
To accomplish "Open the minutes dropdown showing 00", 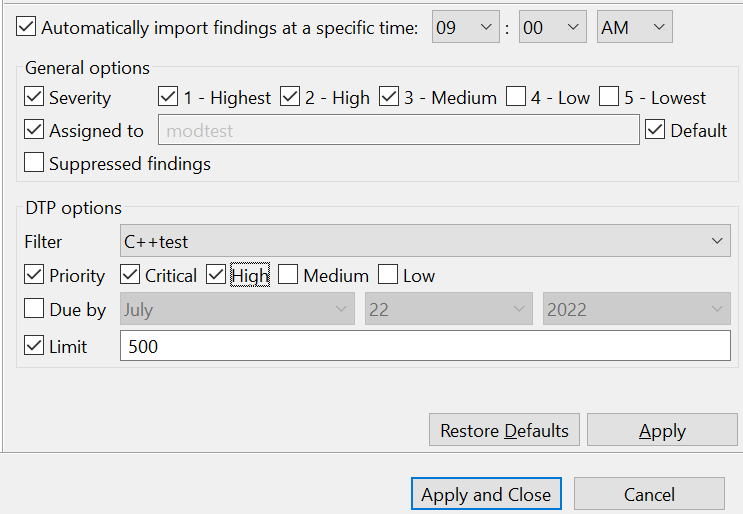I will (553, 27).
